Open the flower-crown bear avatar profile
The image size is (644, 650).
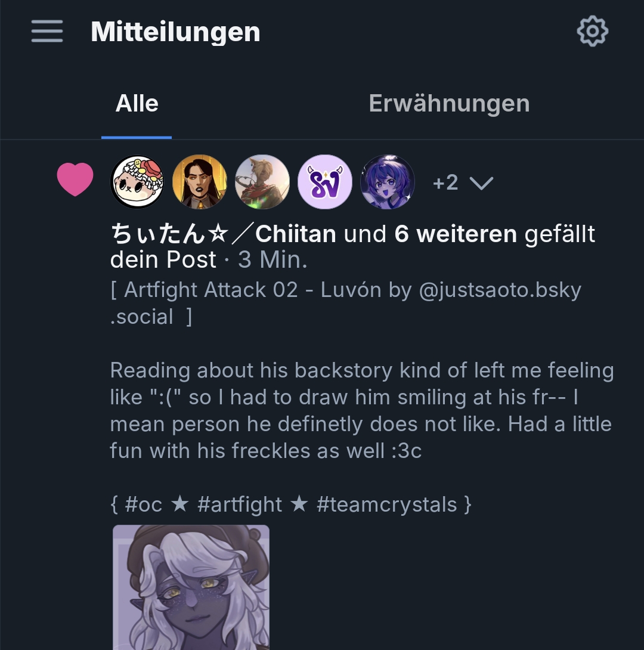coord(138,182)
